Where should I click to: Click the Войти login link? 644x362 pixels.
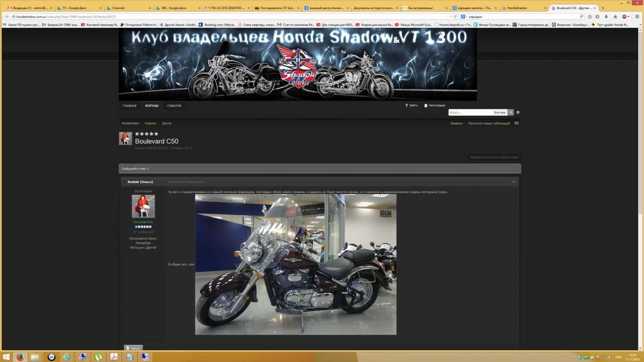point(412,106)
